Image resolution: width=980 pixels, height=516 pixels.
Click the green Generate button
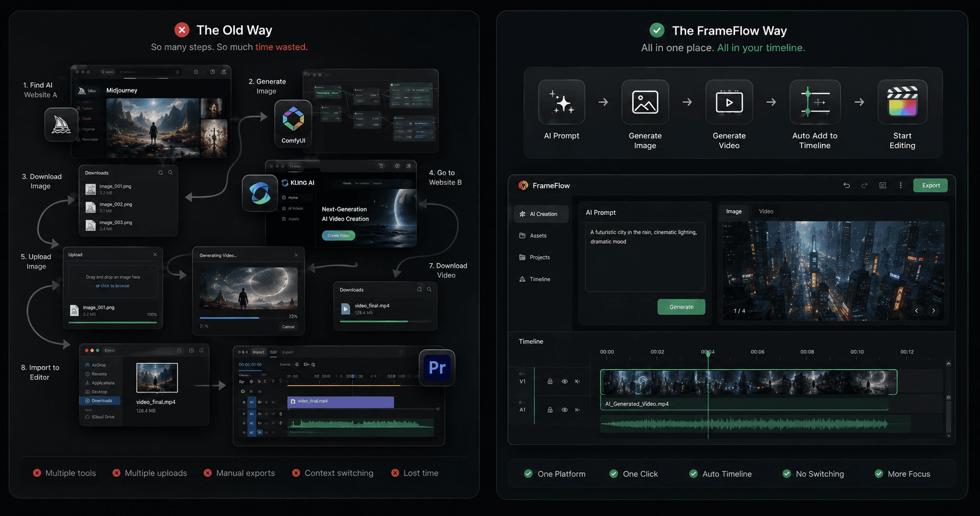[681, 307]
